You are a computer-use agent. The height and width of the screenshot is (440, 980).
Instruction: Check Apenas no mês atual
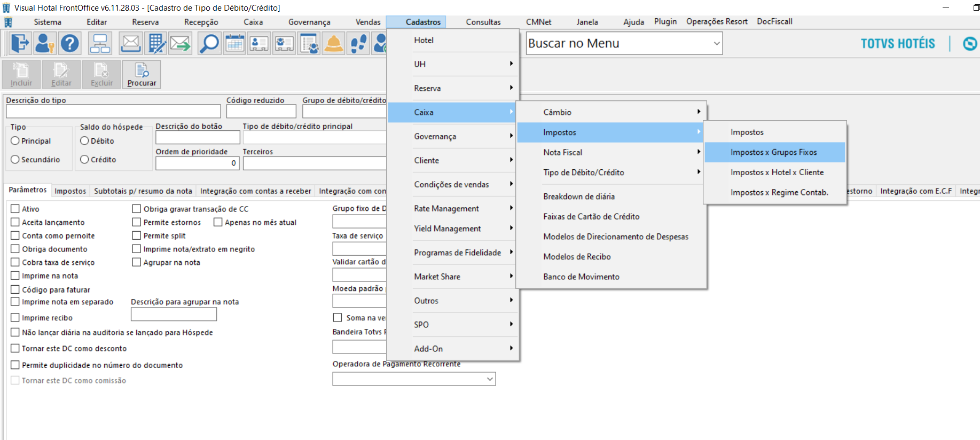[x=218, y=222]
